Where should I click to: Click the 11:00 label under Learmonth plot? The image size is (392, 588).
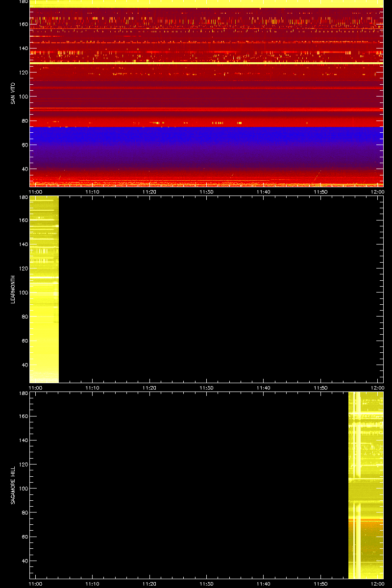coord(36,388)
